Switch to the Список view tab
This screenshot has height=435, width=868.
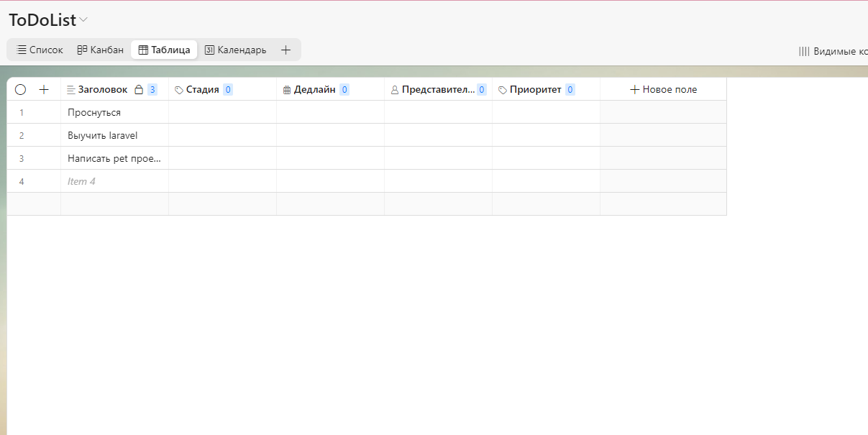pyautogui.click(x=40, y=50)
